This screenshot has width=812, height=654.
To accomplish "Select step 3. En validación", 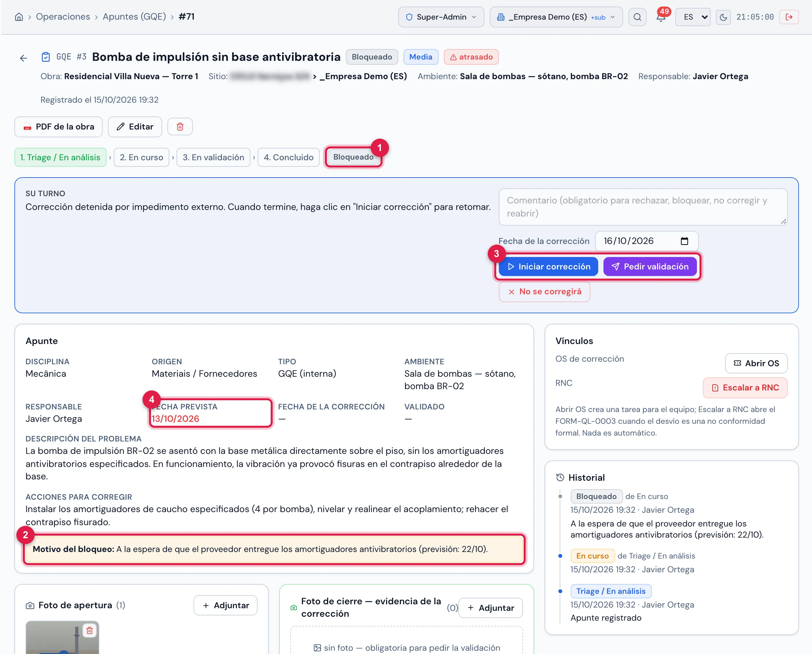I will pyautogui.click(x=213, y=157).
